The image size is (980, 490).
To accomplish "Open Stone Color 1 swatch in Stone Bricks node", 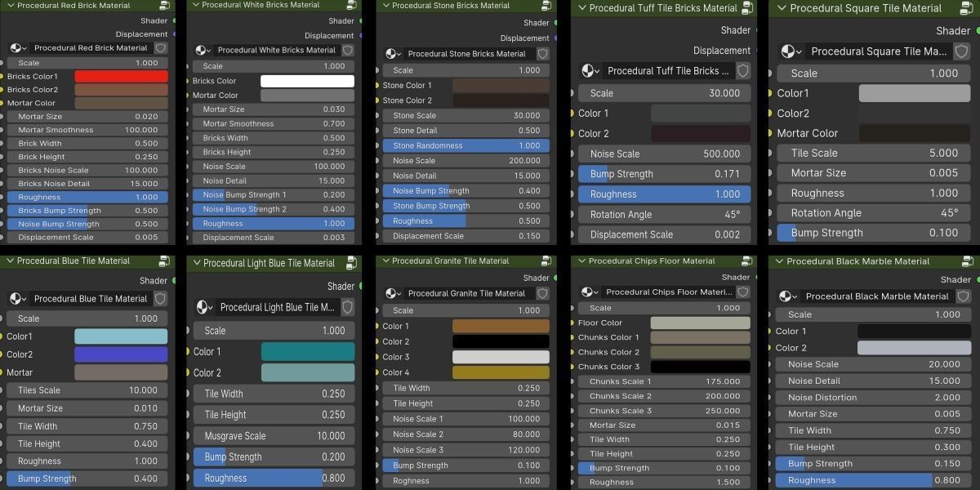I will coord(501,86).
